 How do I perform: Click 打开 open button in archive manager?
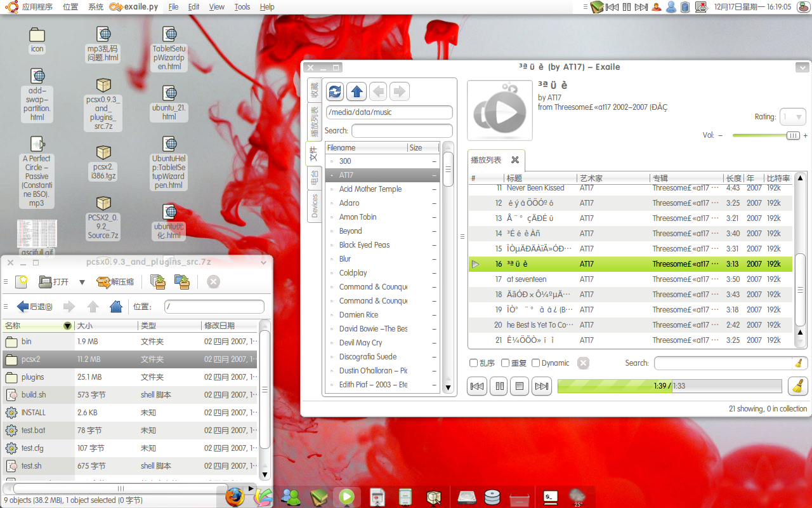pyautogui.click(x=54, y=282)
